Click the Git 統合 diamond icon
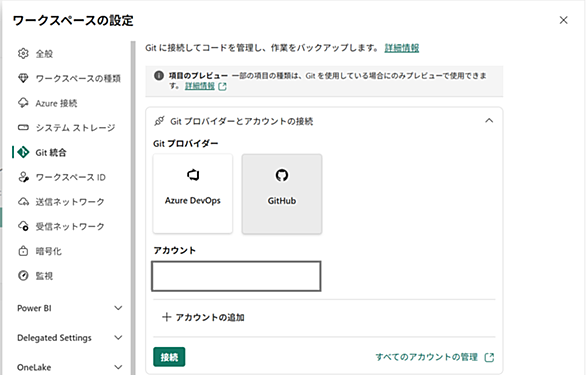Screen dimensions: 586x375 pos(23,152)
